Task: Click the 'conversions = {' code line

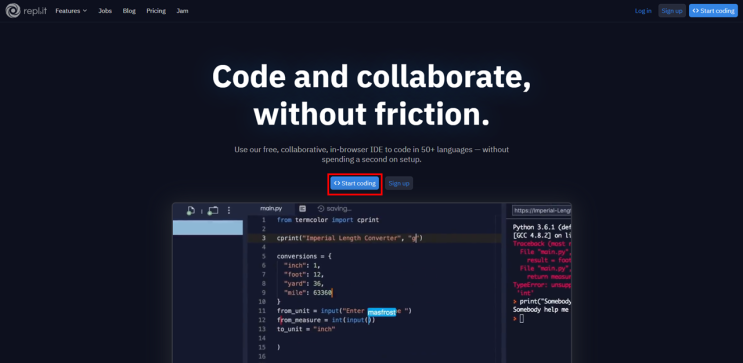Action: tap(304, 256)
